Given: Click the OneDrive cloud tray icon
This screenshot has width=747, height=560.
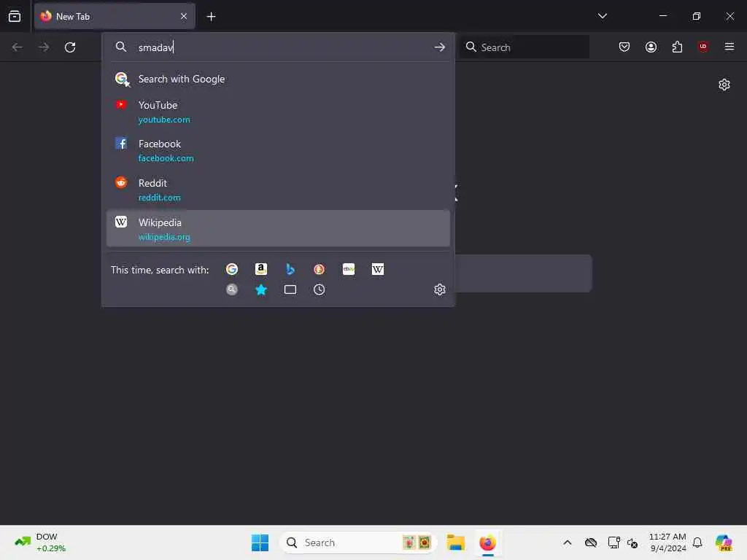Looking at the screenshot, I should point(591,542).
